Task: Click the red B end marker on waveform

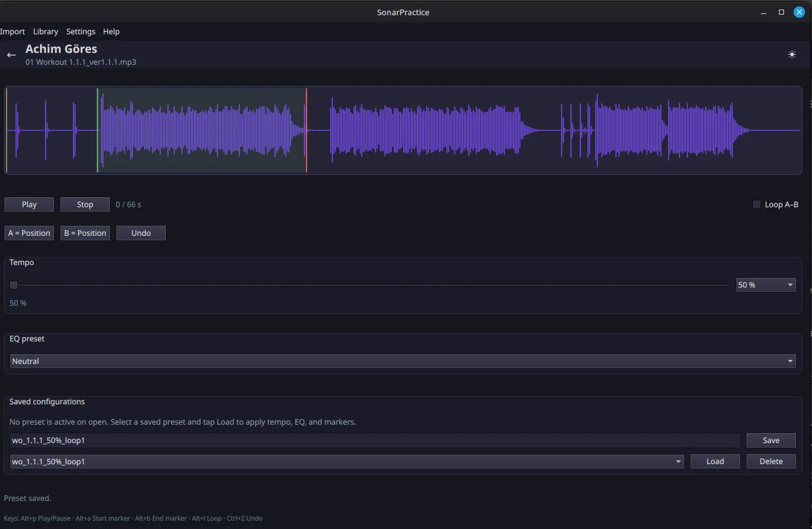Action: coord(306,130)
